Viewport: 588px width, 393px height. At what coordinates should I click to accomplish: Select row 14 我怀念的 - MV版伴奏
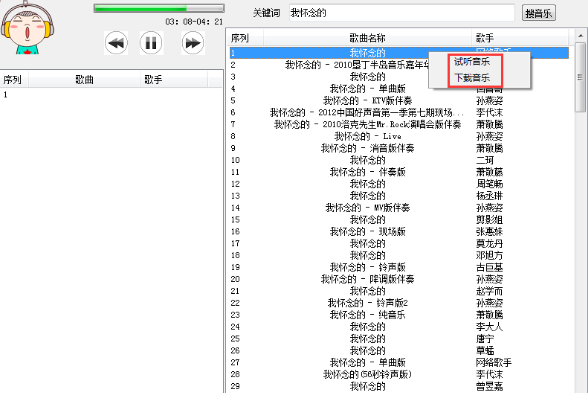399,208
